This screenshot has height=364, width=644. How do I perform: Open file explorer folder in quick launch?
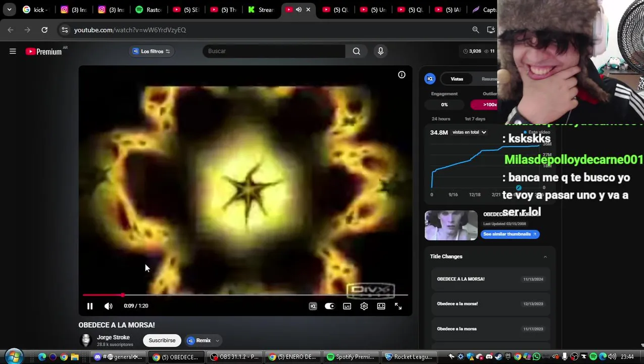coord(75,357)
